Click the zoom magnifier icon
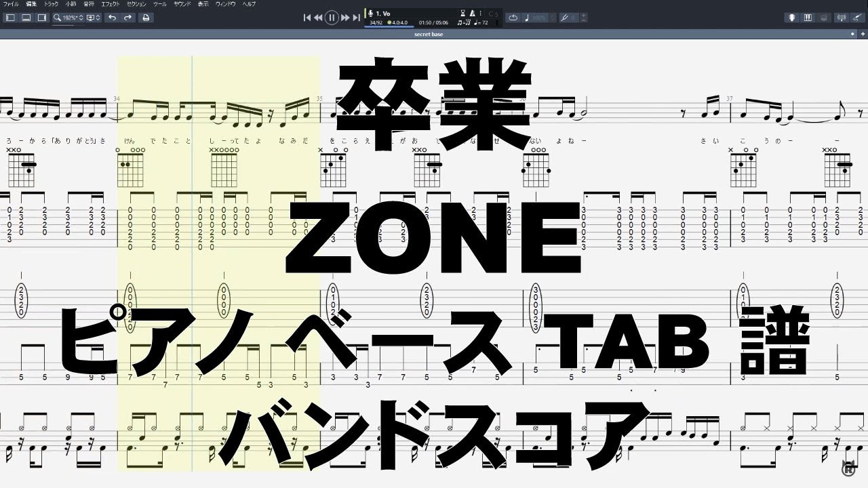Image resolution: width=868 pixels, height=488 pixels. point(58,18)
